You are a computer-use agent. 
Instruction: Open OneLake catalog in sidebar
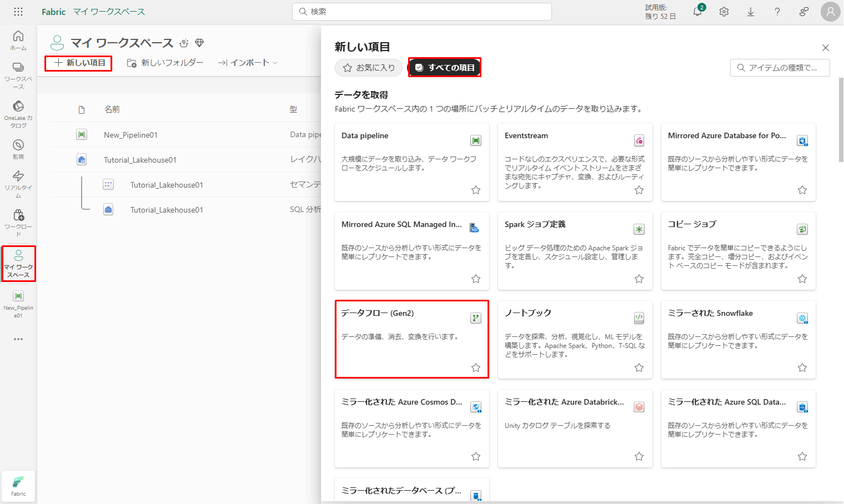point(18,114)
